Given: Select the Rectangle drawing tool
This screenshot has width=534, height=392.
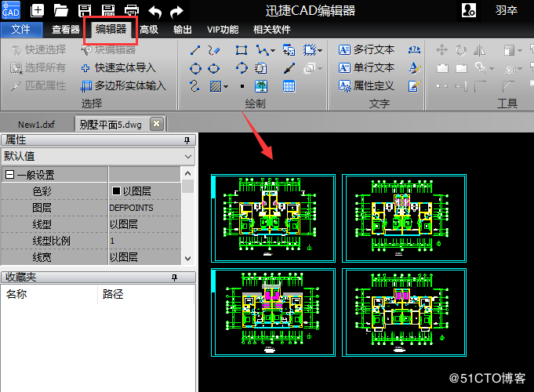Looking at the screenshot, I should coord(242,50).
